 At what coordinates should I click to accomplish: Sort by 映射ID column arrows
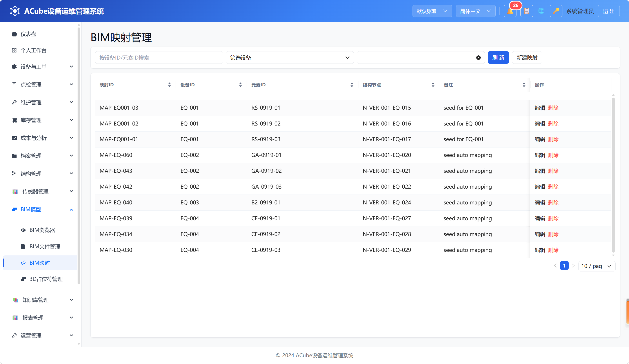click(x=169, y=85)
